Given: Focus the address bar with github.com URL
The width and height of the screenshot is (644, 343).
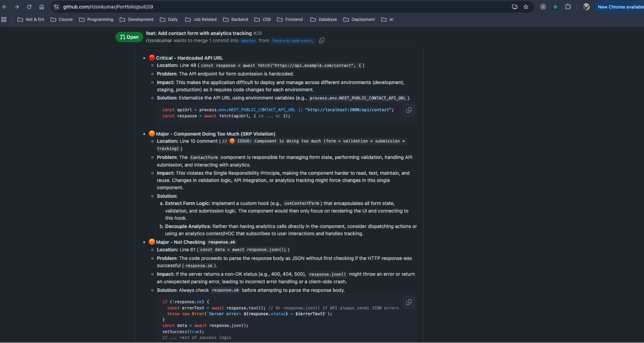Looking at the screenshot, I should [x=283, y=7].
